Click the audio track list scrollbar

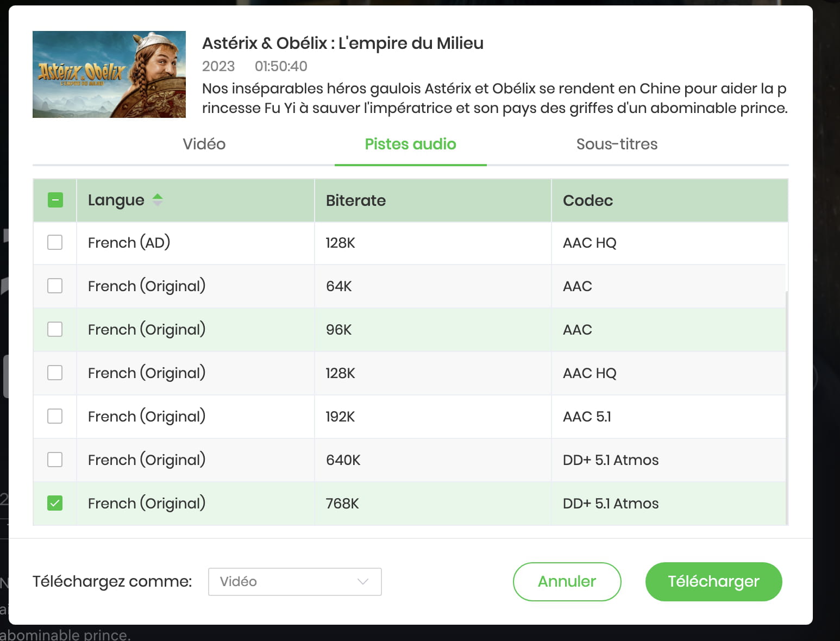787,407
